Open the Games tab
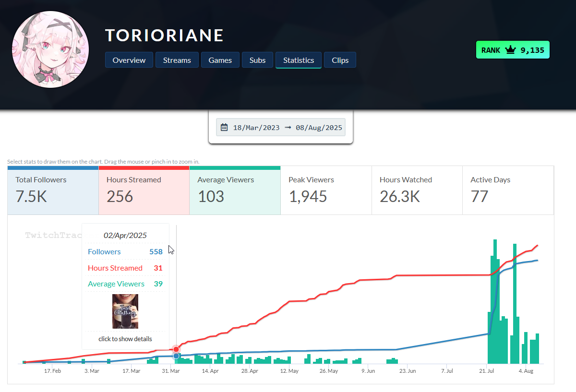 tap(220, 60)
